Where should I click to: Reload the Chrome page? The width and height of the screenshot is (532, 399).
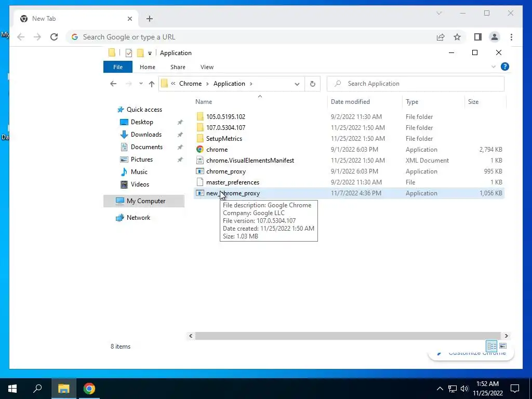pyautogui.click(x=54, y=37)
